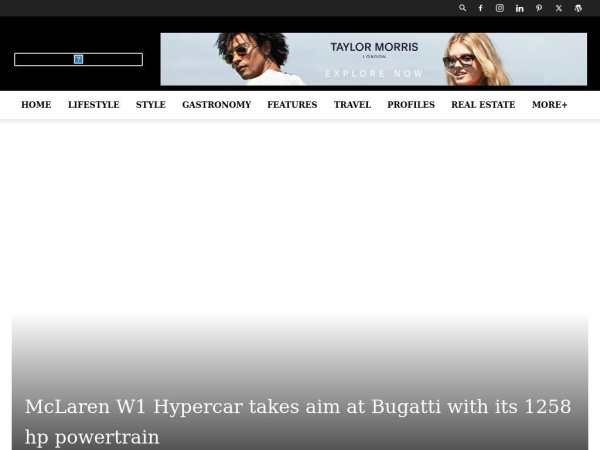Click Explore Now in the banner
The height and width of the screenshot is (450, 600).
(374, 73)
